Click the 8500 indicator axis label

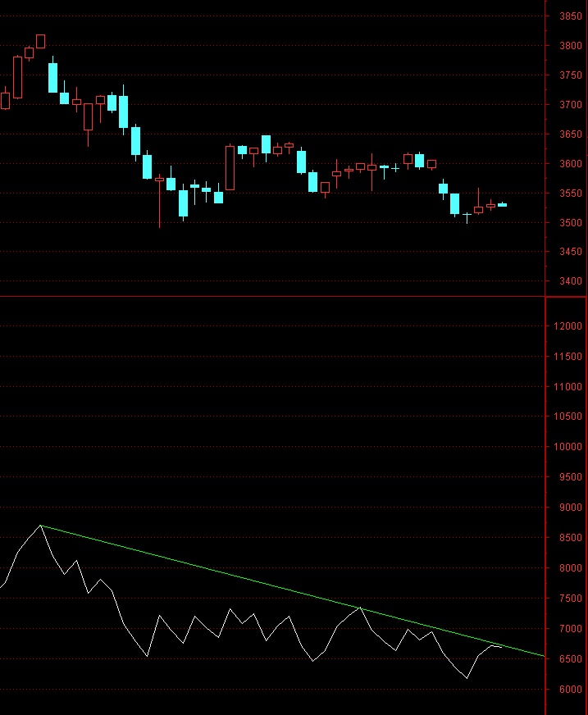click(x=571, y=538)
